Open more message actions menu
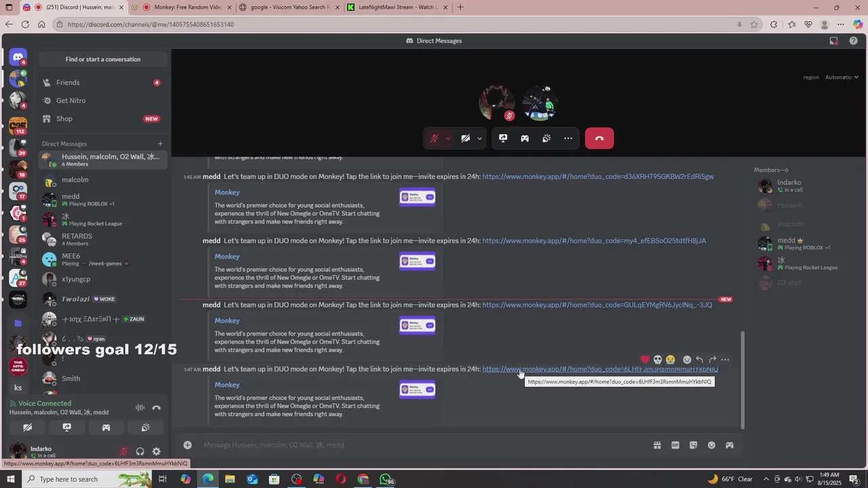868x488 pixels. click(x=726, y=360)
